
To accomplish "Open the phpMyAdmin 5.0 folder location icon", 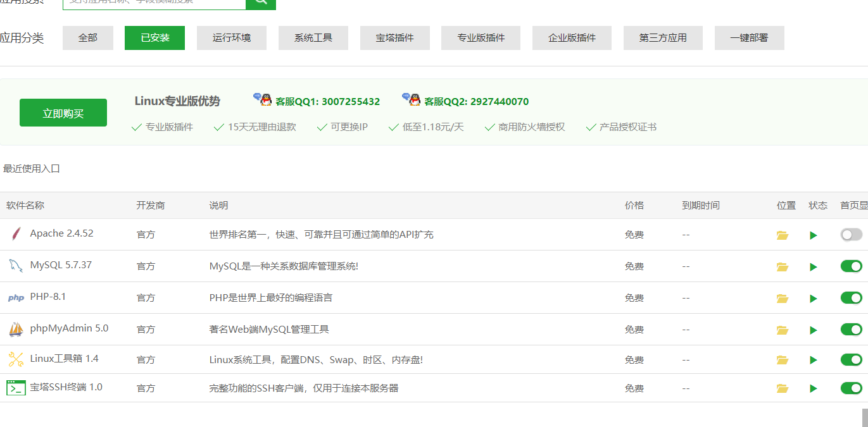I will click(x=783, y=330).
